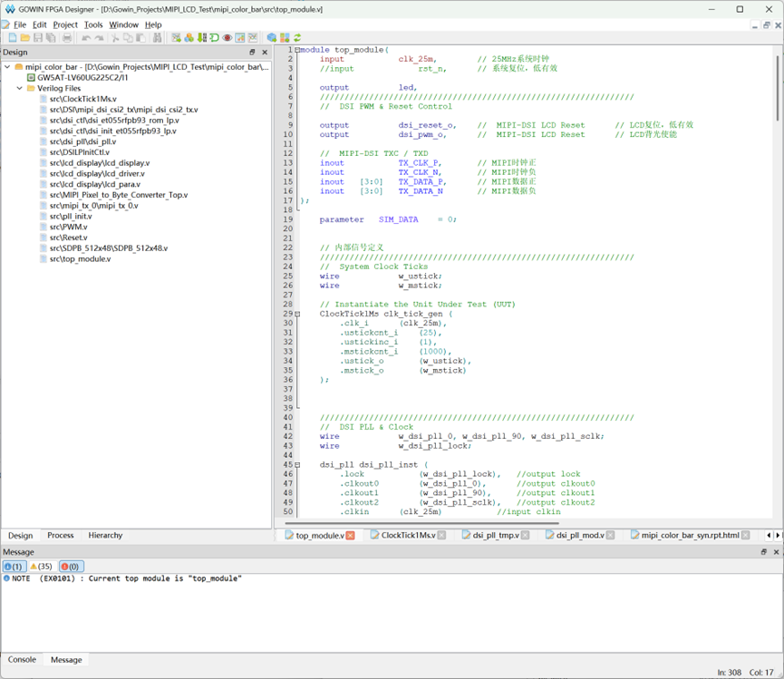Select device GW5AT-LV60UG225C2/I1 in tree
784x679 pixels.
coord(82,77)
